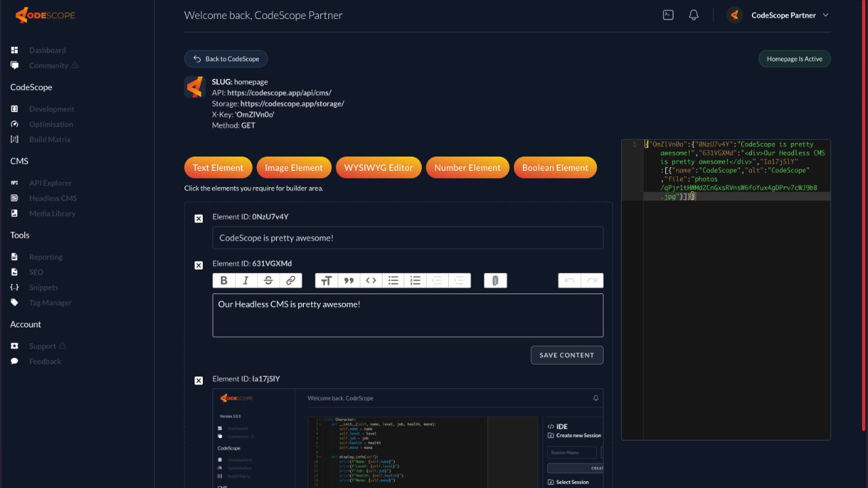This screenshot has height=488, width=868.
Task: Open notifications bell in header
Action: click(x=694, y=15)
